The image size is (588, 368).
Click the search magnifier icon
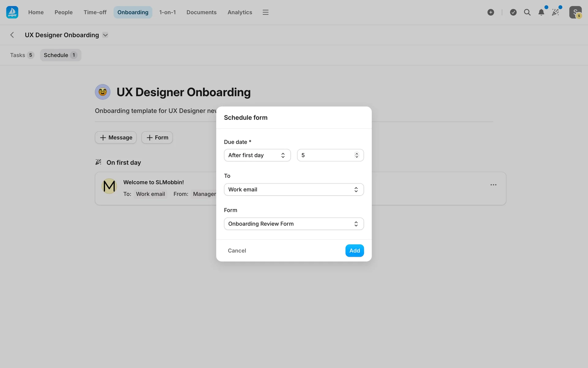click(527, 12)
